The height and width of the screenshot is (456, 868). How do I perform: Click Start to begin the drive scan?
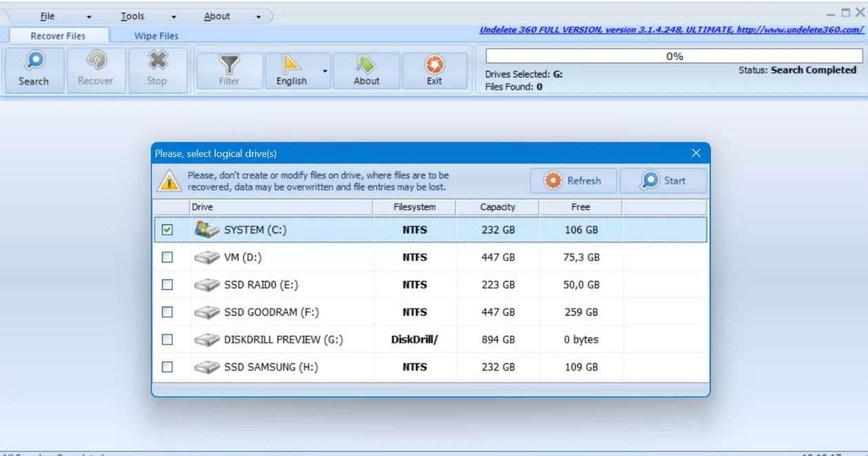663,180
